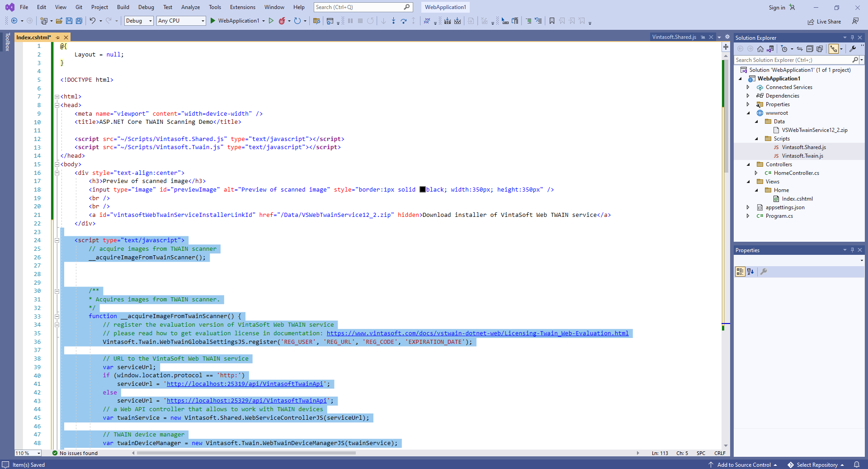The image size is (868, 469).
Task: Sort properties alphabetically in Properties panel
Action: (750, 272)
